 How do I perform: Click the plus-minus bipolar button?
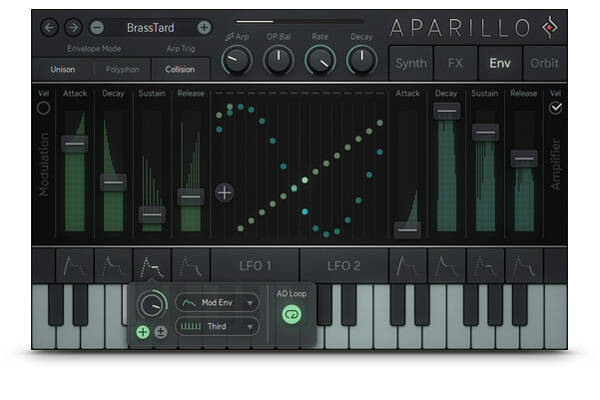coord(161,332)
